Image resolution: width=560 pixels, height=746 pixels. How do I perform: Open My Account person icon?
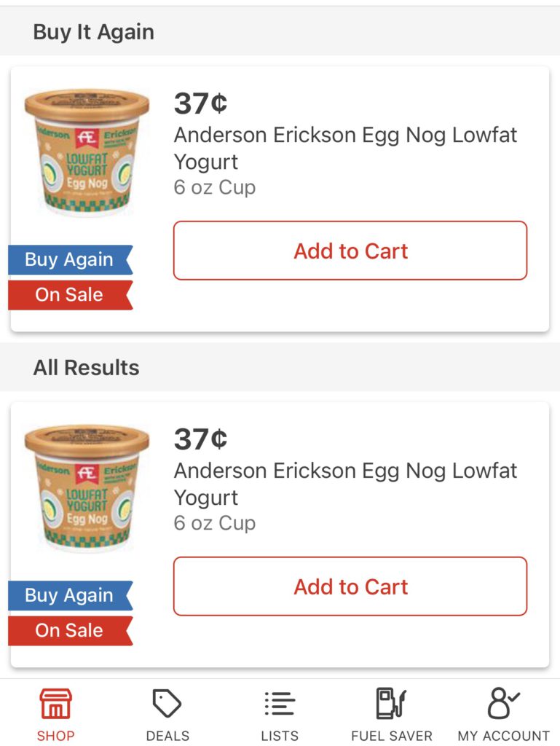pos(503,704)
